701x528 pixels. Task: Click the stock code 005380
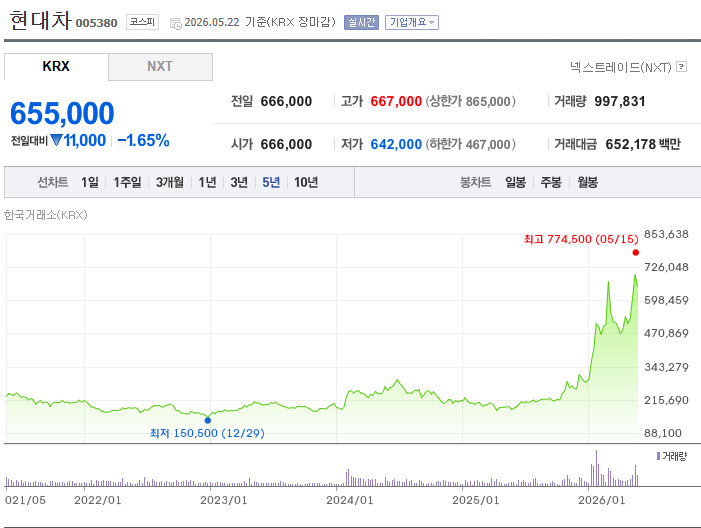(x=97, y=23)
